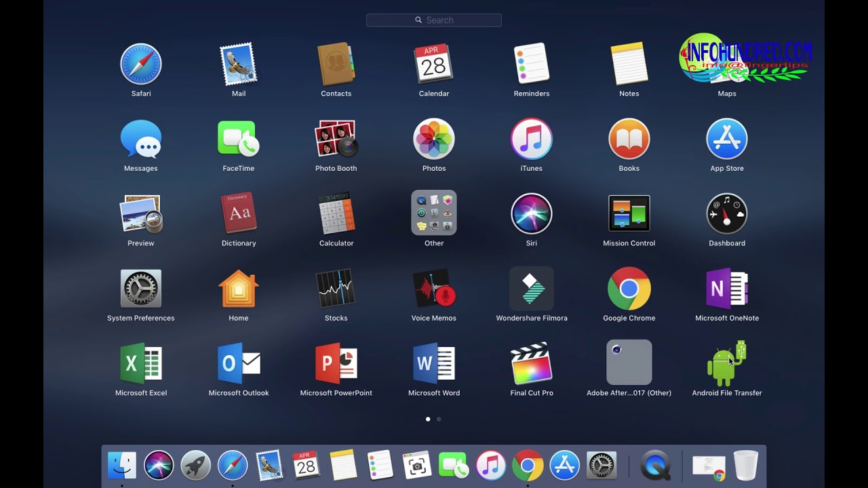Open System Preferences from the Dock
Viewport: 868px width, 488px height.
[601, 466]
